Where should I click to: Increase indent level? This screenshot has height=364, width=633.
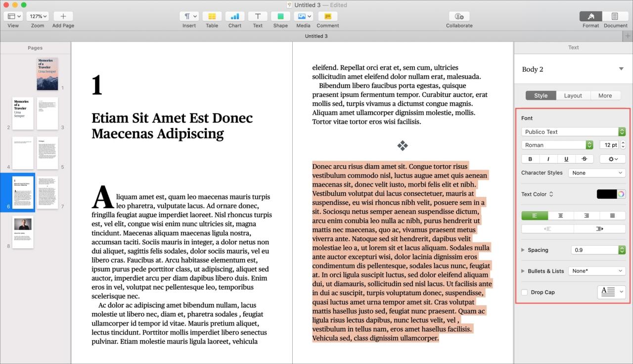point(599,229)
